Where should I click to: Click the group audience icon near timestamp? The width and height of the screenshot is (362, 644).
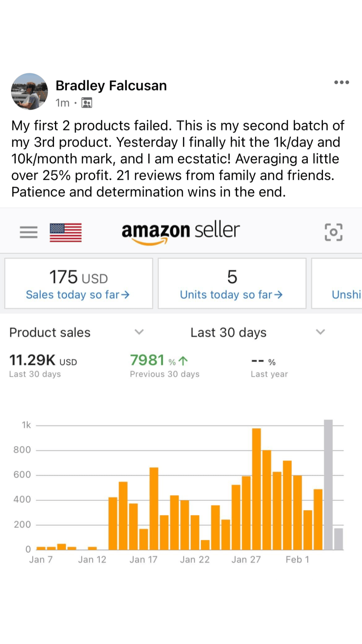pos(87,103)
